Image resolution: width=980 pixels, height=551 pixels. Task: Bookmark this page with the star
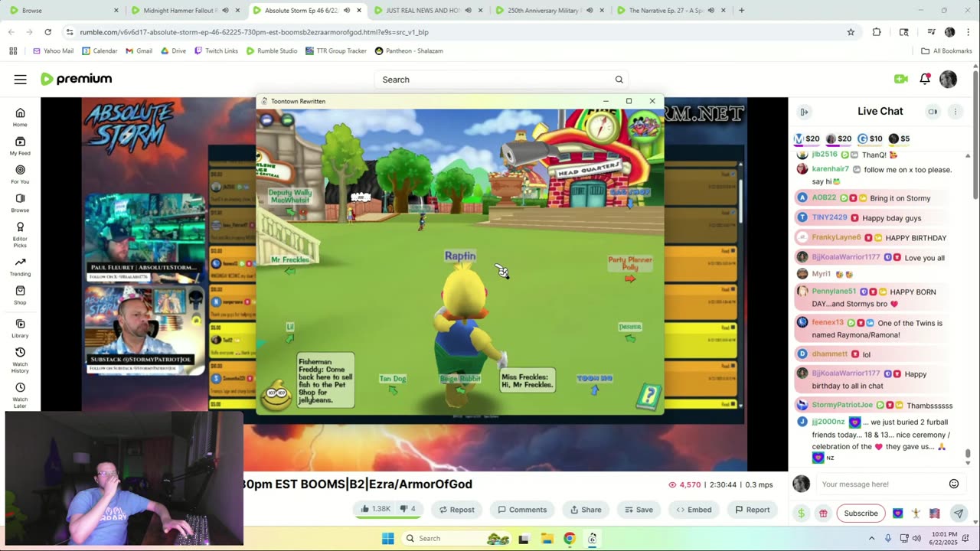851,32
